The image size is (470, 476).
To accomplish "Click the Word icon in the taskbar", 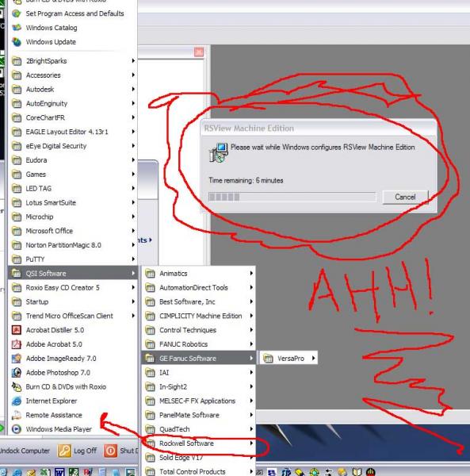I will click(59, 472).
